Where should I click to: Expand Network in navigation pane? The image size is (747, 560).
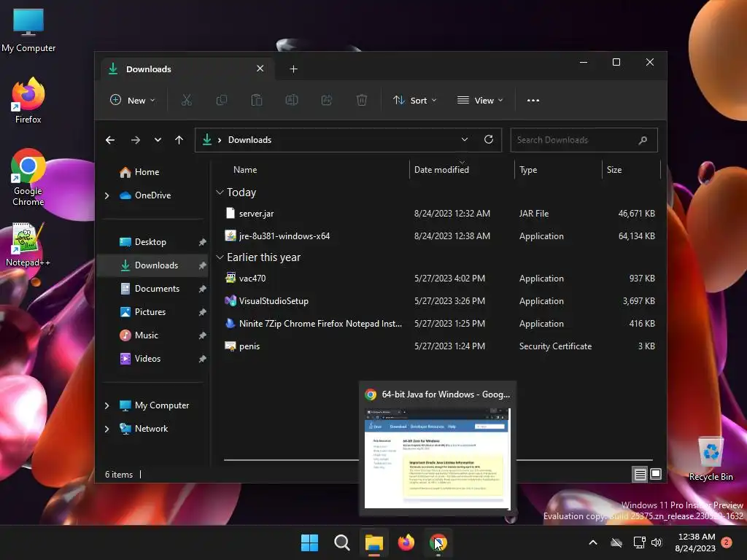click(x=107, y=429)
